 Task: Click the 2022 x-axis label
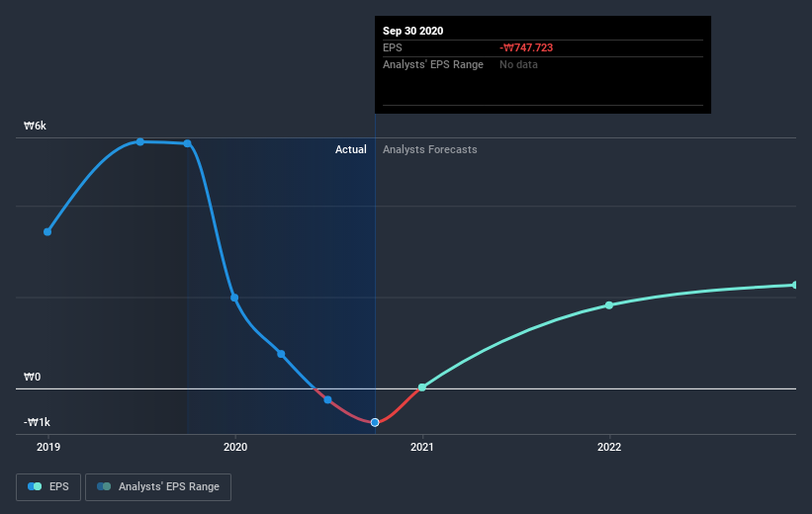click(609, 447)
